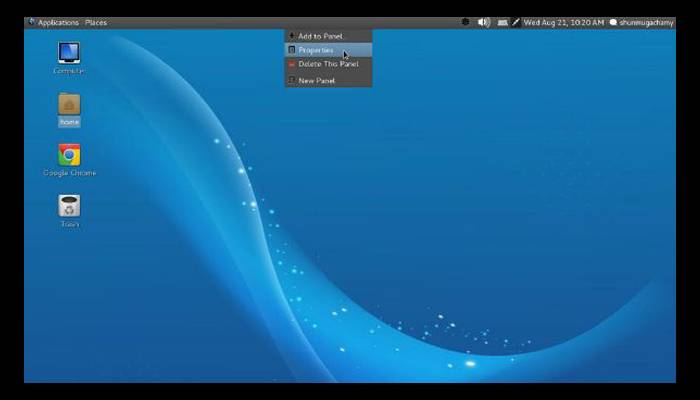Click the icon beside New Panel
This screenshot has height=400, width=700.
click(292, 80)
